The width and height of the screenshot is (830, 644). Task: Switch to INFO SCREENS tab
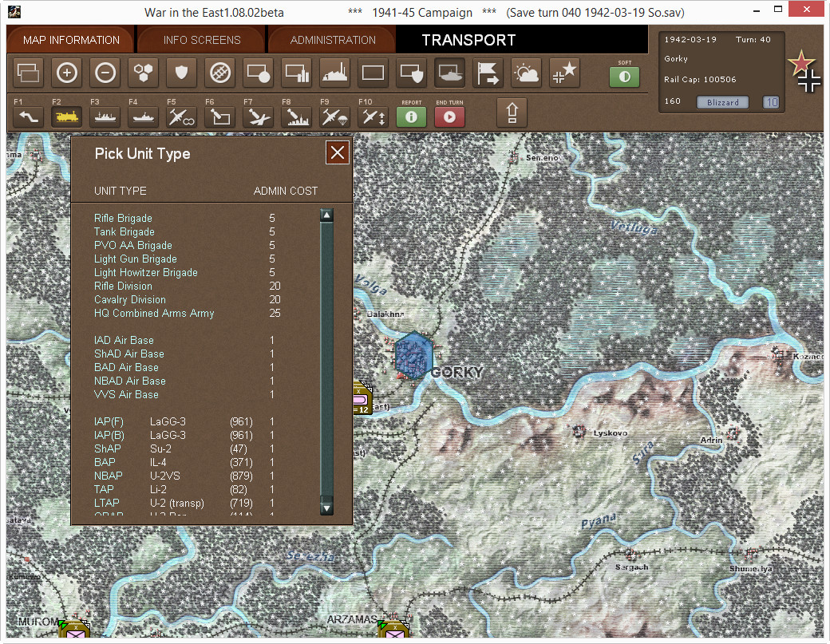202,40
